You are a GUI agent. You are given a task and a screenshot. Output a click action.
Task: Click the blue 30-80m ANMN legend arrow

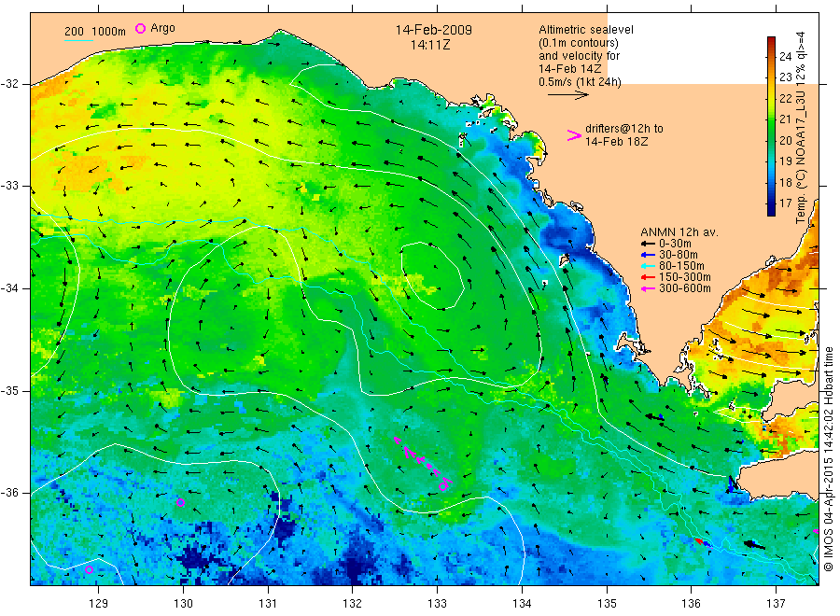tap(648, 255)
